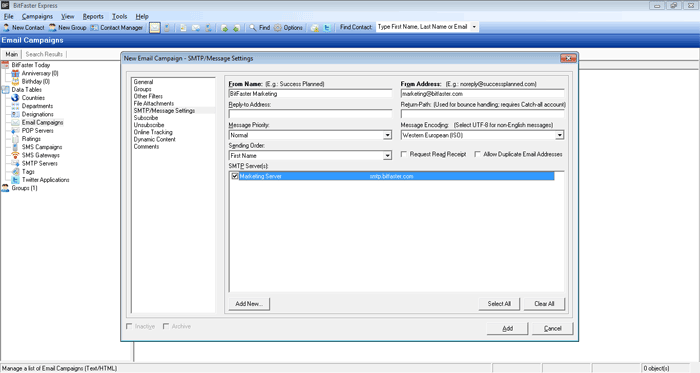
Task: Open the New Contact toolbar button
Action: [24, 28]
